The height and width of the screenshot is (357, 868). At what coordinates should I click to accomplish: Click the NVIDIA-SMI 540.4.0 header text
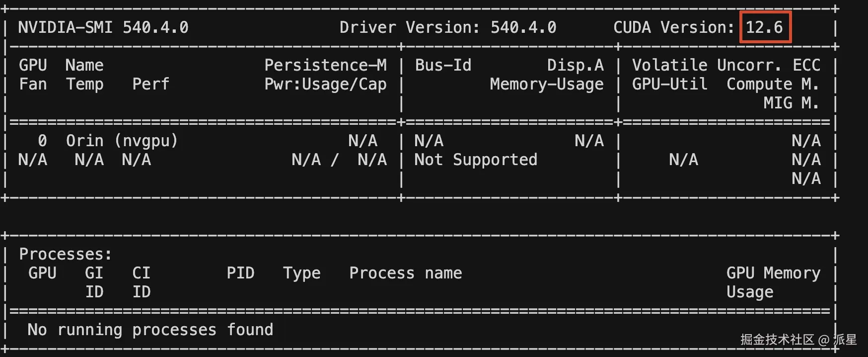[103, 27]
